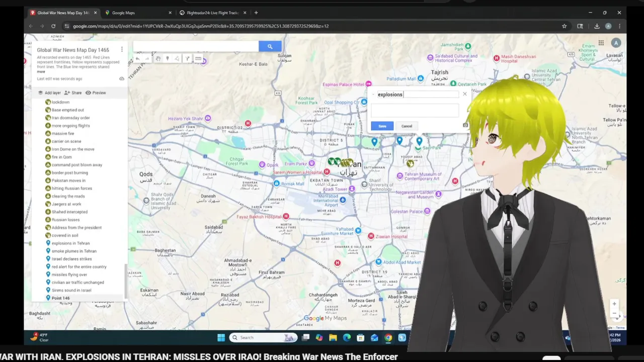Screen dimensions: 644x362
Task: Open Task View on the taskbar
Action: coord(305,338)
